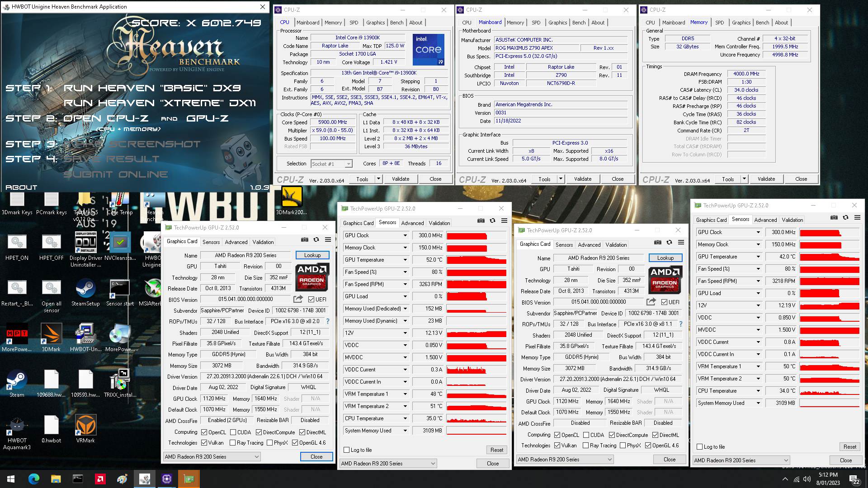
Task: Click the GPU Temperature graph in the second GPU-Z window
Action: (476, 260)
